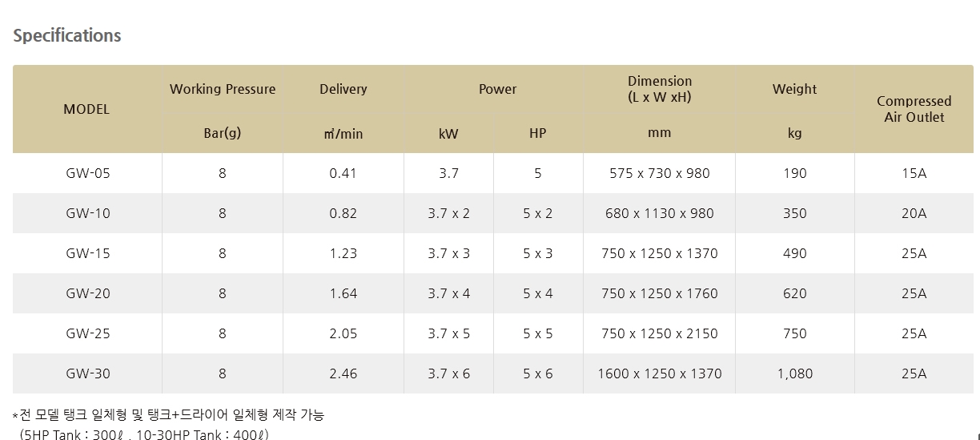Click the GW-20 model name

click(88, 293)
